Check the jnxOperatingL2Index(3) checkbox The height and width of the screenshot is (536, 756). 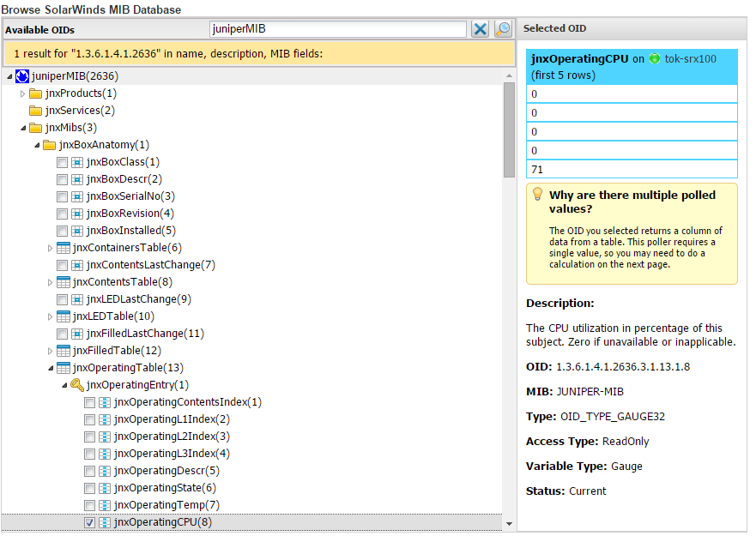click(89, 437)
